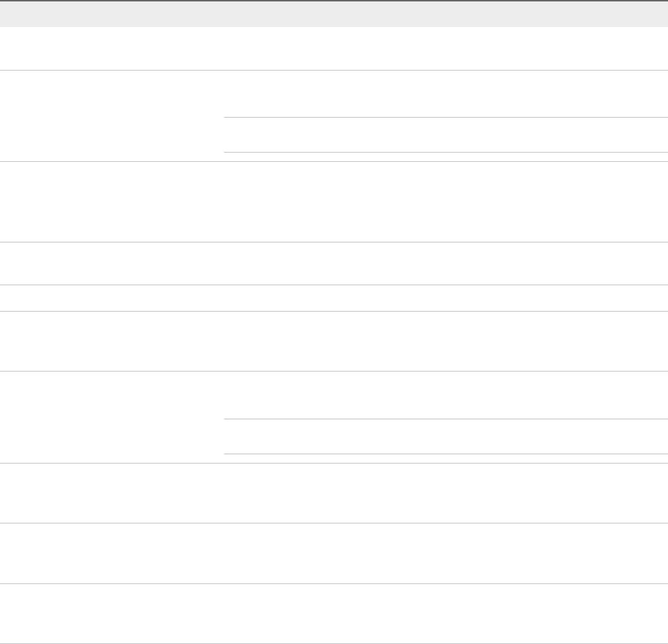The height and width of the screenshot is (644, 668).
Task: Click the thin fifth table row
Action: (x=334, y=297)
